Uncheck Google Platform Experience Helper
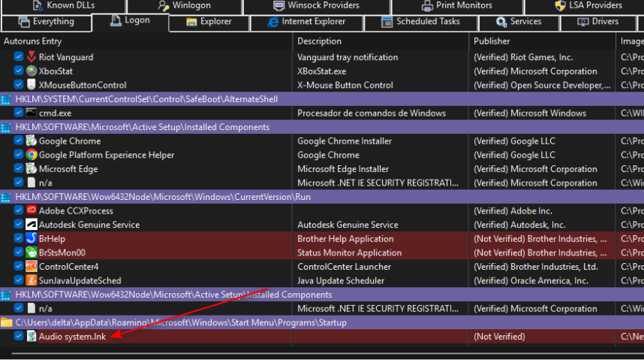 click(18, 154)
